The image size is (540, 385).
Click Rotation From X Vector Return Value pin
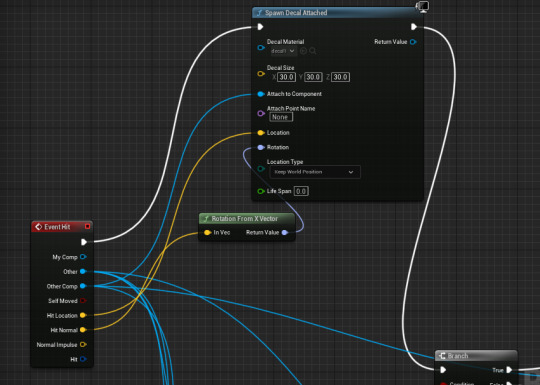click(285, 233)
